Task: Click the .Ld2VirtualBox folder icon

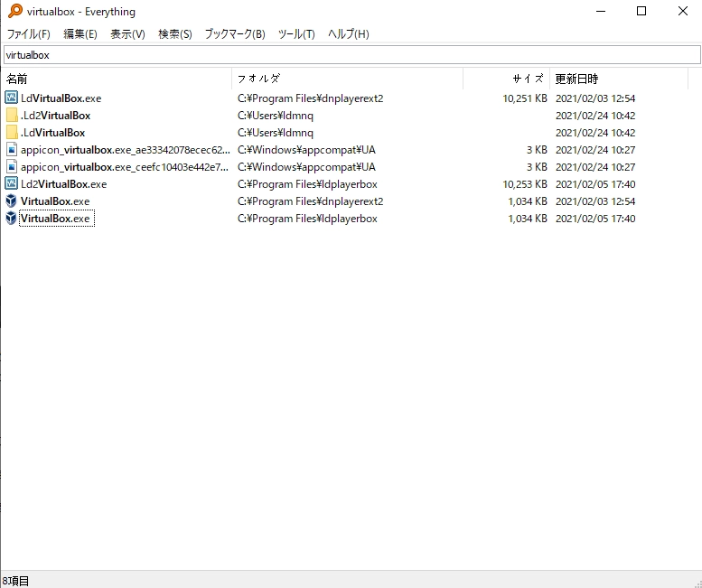Action: pos(12,116)
